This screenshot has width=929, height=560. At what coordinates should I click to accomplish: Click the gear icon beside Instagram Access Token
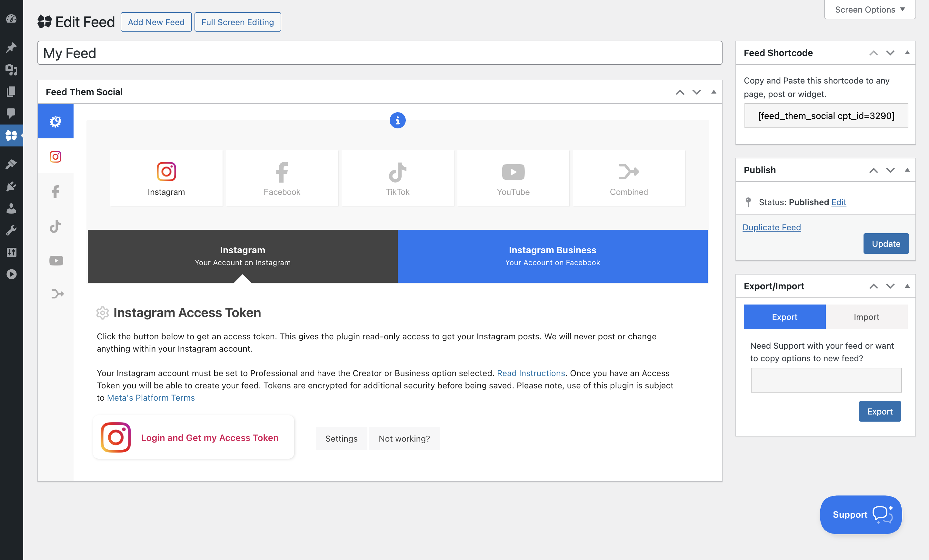pyautogui.click(x=103, y=313)
